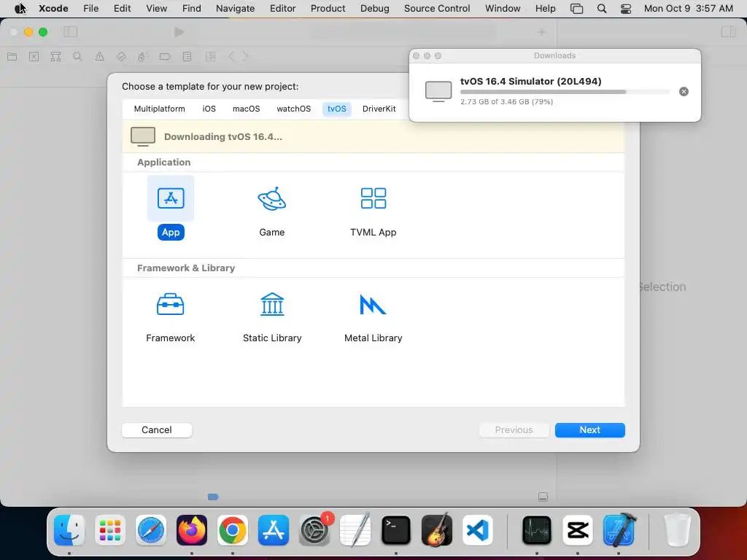Open the File menu

(90, 8)
